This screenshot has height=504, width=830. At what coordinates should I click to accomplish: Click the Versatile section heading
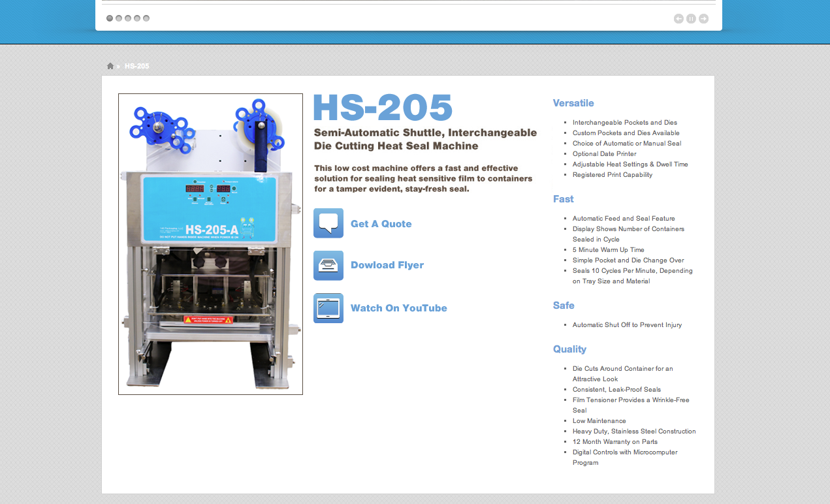[573, 103]
